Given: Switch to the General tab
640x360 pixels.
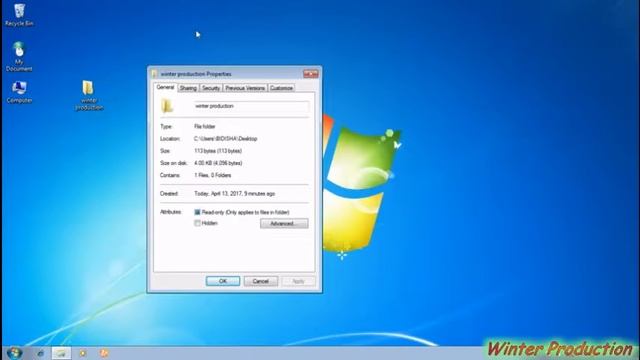Looking at the screenshot, I should (x=165, y=87).
